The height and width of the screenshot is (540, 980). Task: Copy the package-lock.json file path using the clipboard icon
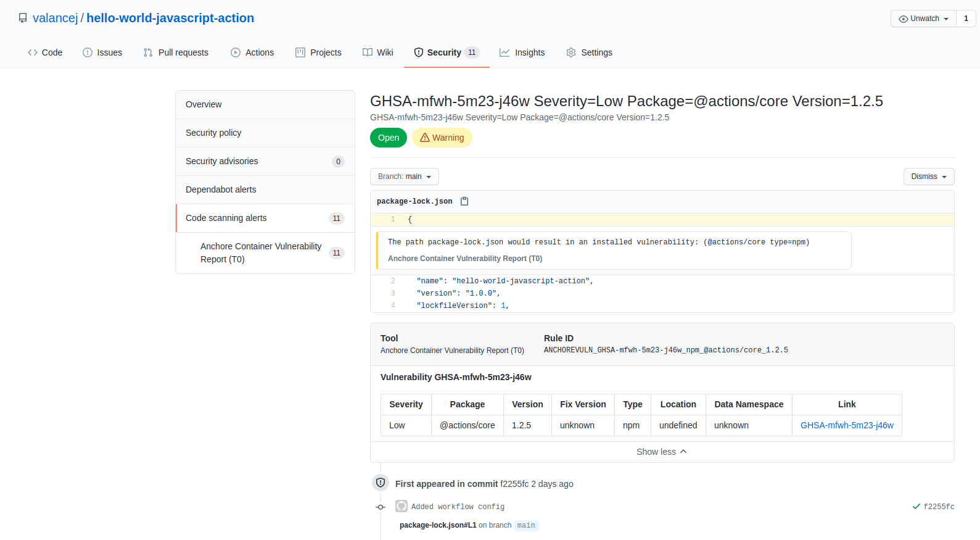(464, 201)
